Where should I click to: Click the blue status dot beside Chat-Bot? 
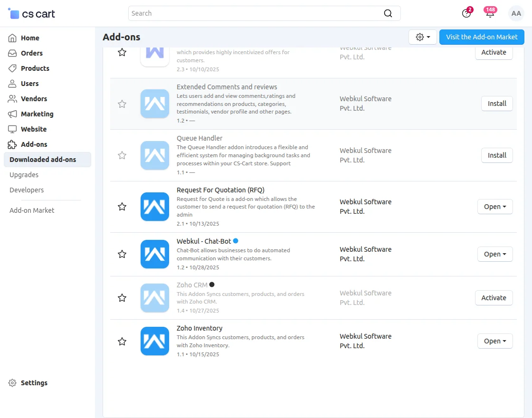236,241
